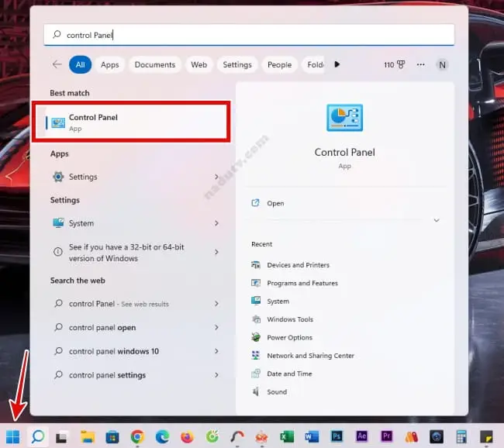Expand the Settings app result chevron
Screen dimensions: 504x448
(216, 177)
